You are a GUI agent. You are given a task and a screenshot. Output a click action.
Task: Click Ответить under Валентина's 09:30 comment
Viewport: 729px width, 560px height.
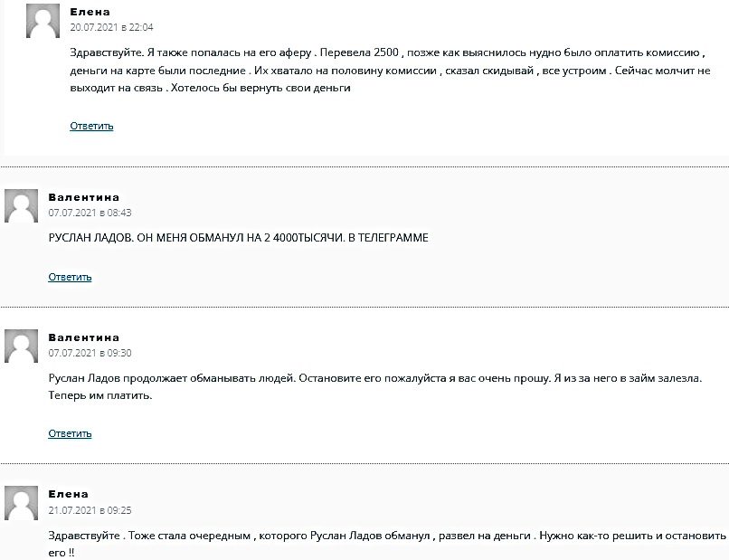[x=70, y=433]
